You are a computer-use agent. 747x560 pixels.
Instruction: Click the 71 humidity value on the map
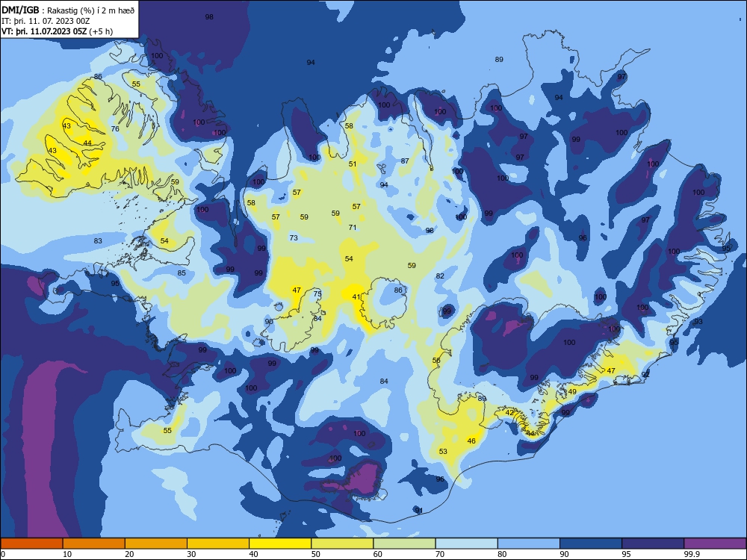(x=352, y=228)
